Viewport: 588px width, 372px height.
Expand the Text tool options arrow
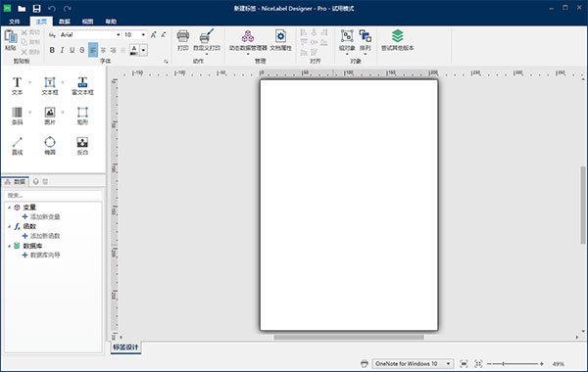coord(30,82)
